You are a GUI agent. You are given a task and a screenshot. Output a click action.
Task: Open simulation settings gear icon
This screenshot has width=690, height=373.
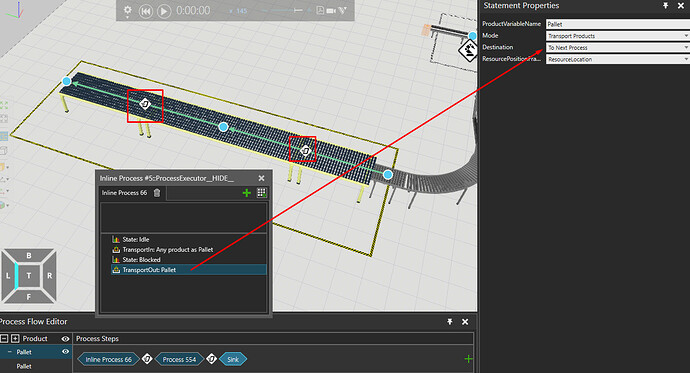128,10
